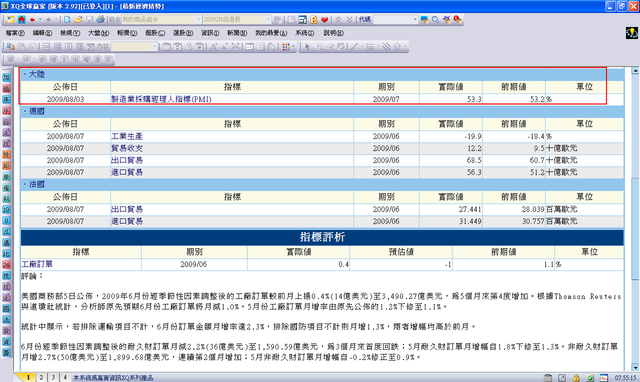
Task: Click the forward arrow in toolbar
Action: [x=48, y=19]
